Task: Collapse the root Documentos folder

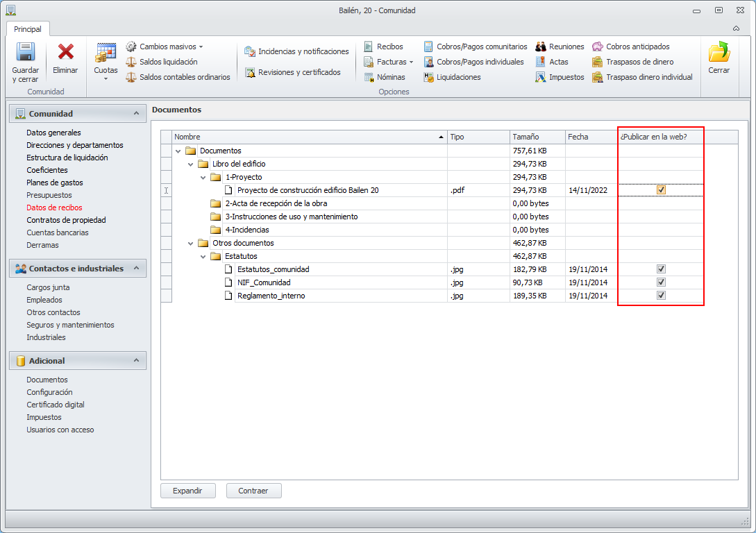Action: click(178, 151)
